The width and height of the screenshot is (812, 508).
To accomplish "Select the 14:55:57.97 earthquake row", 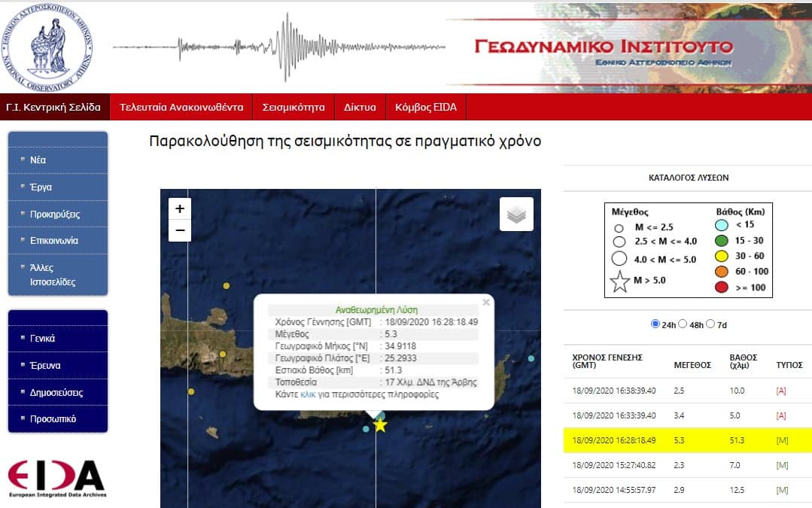I will tap(688, 490).
